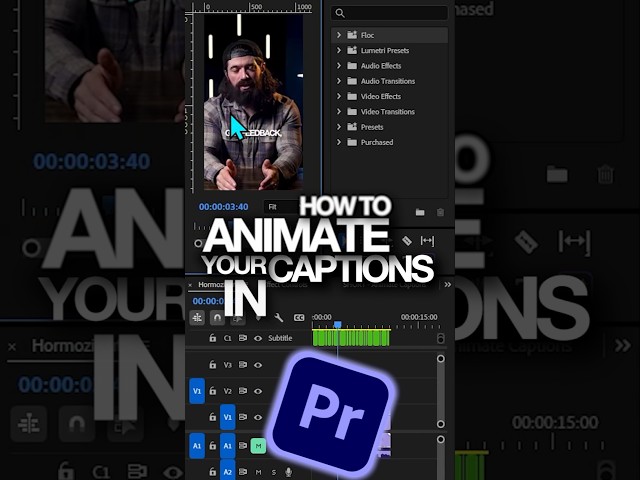Open the Fit zoom level dropdown

(282, 207)
